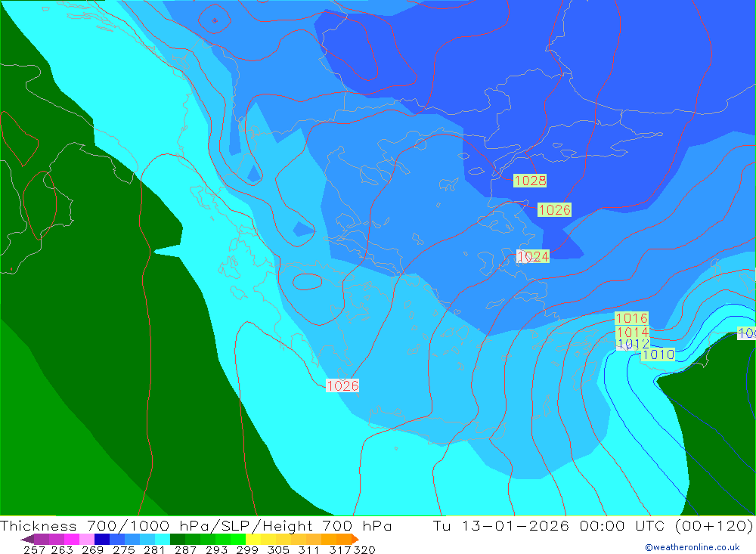Click the forecast date 'Tu 13-01-2026'
756x554 pixels.
click(x=501, y=525)
